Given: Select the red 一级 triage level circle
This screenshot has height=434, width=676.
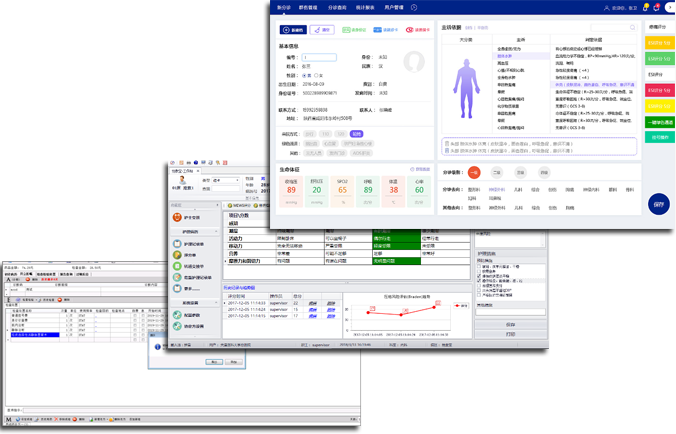Looking at the screenshot, I should tap(474, 172).
